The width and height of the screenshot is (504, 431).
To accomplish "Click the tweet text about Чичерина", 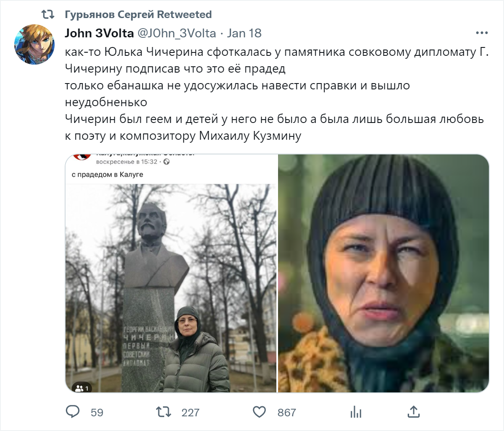I will pyautogui.click(x=276, y=94).
